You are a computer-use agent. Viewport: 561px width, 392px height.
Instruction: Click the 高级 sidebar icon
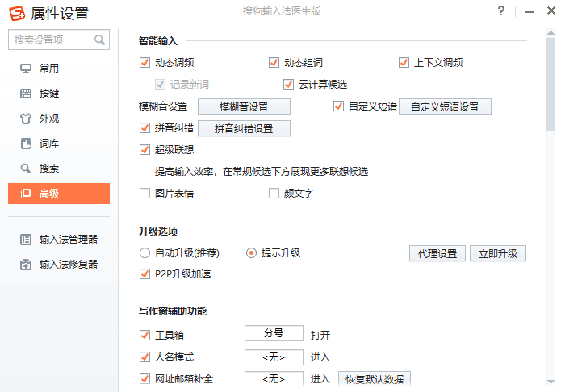25,194
